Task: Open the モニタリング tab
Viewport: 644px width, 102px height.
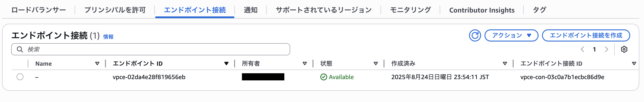Action: tap(410, 10)
